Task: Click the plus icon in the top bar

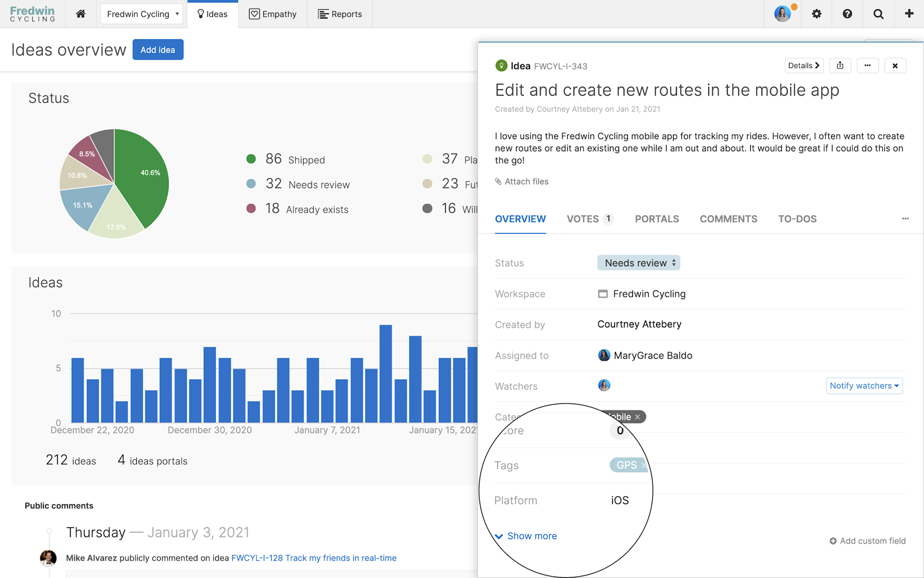Action: coord(909,14)
